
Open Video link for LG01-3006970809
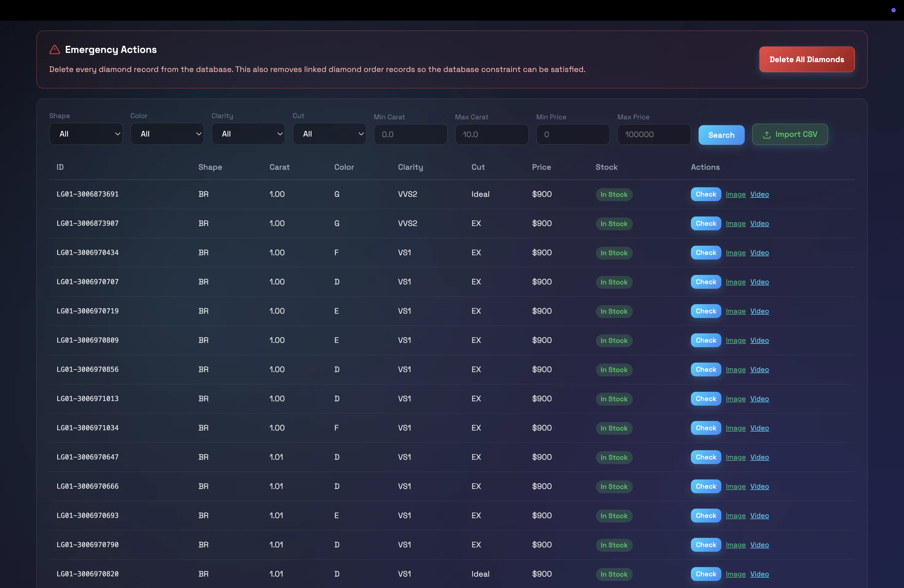pos(759,340)
